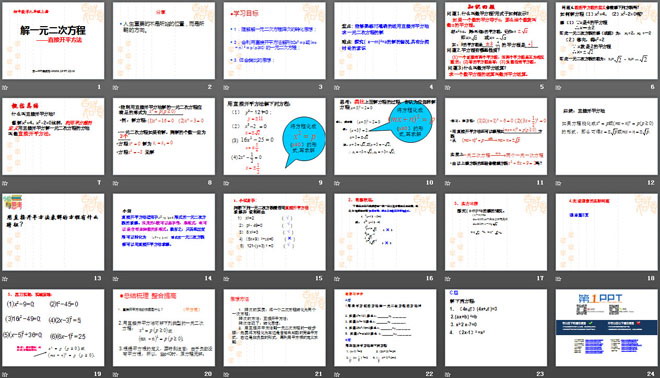The image size is (660, 378).
Task: Select slide 16 thumbnail
Action: pos(385,232)
